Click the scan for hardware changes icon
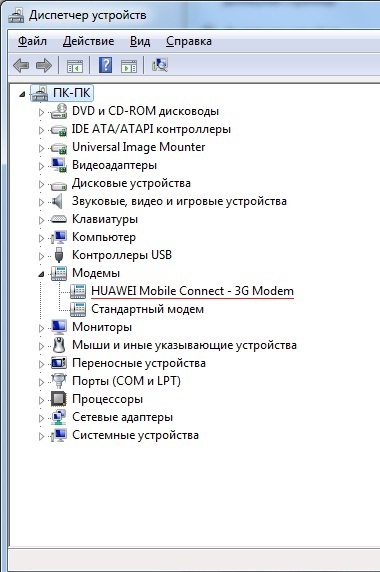 pyautogui.click(x=160, y=65)
